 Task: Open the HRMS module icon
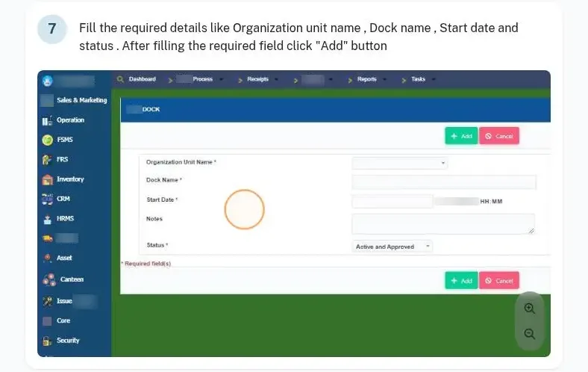pos(47,219)
